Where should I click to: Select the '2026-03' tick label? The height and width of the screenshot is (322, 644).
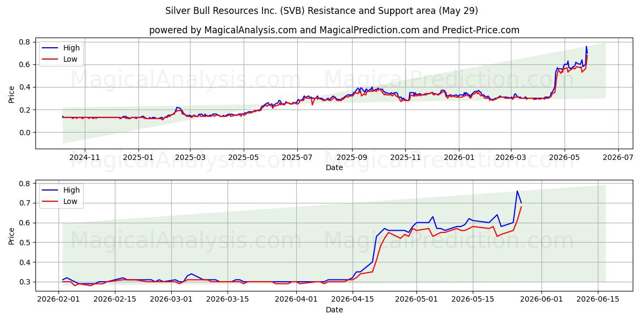tap(511, 157)
